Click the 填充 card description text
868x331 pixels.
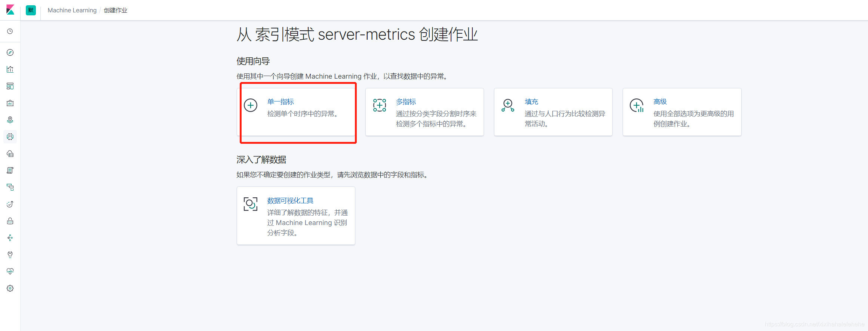tap(565, 119)
